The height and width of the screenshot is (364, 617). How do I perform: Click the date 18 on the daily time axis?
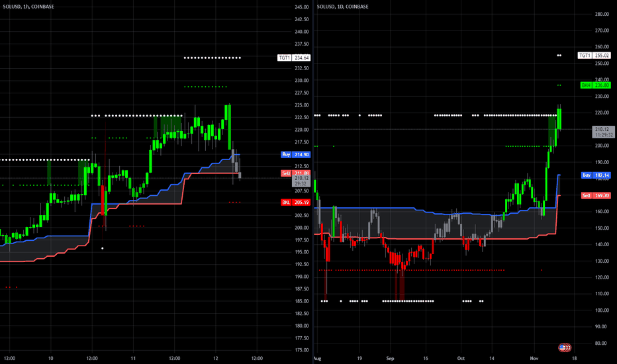coord(574,359)
